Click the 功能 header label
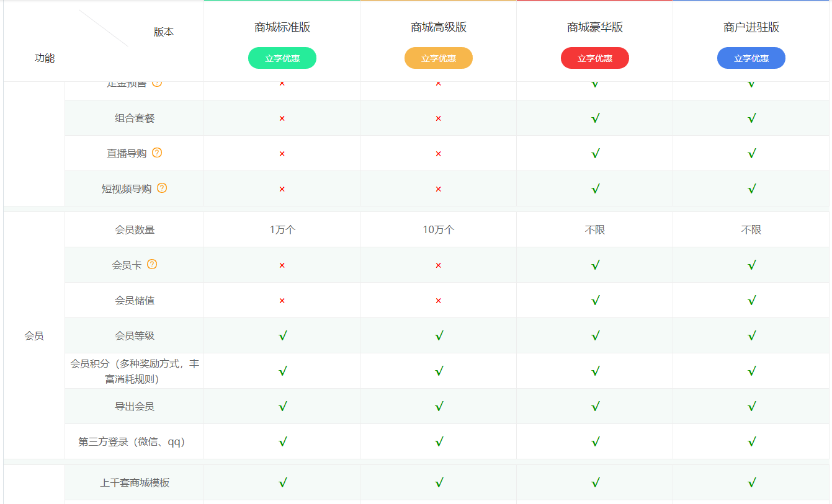The height and width of the screenshot is (504, 832). [x=45, y=58]
